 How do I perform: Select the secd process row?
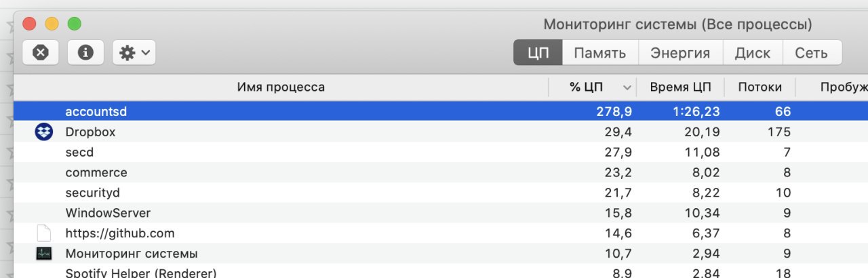[441, 152]
